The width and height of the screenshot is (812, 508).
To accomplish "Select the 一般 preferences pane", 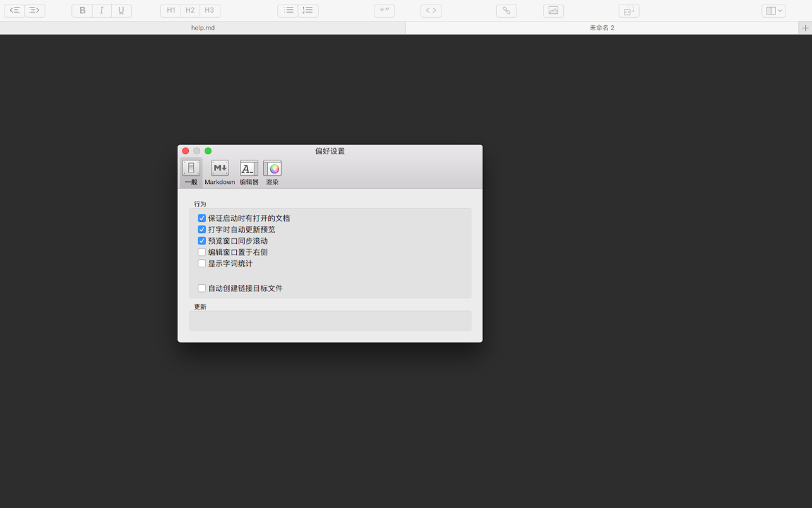I will point(191,172).
